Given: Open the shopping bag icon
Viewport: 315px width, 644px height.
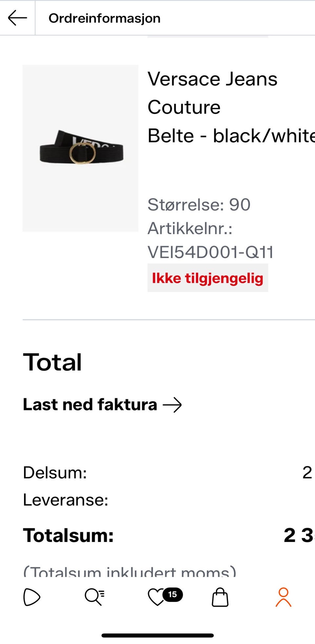Looking at the screenshot, I should click(x=220, y=597).
